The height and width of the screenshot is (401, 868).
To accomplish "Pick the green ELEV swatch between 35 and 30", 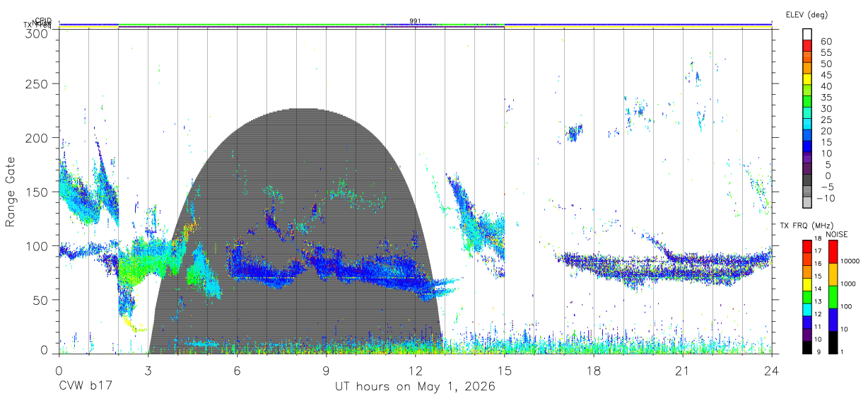I will (x=807, y=103).
